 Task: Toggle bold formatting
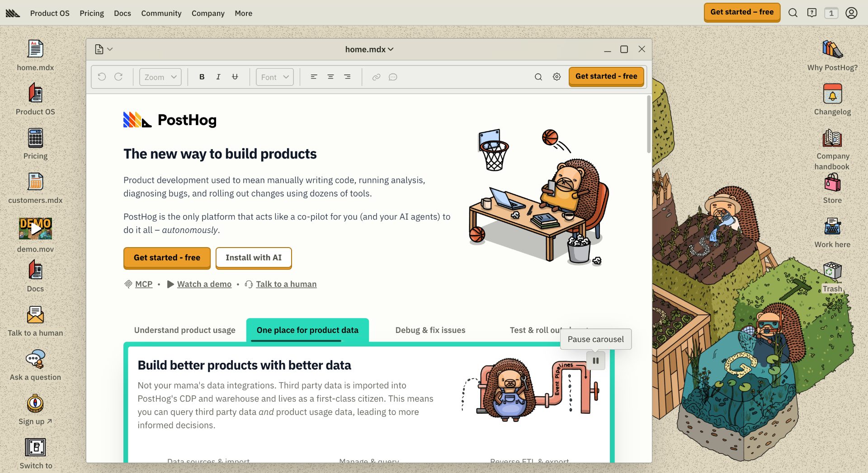202,77
